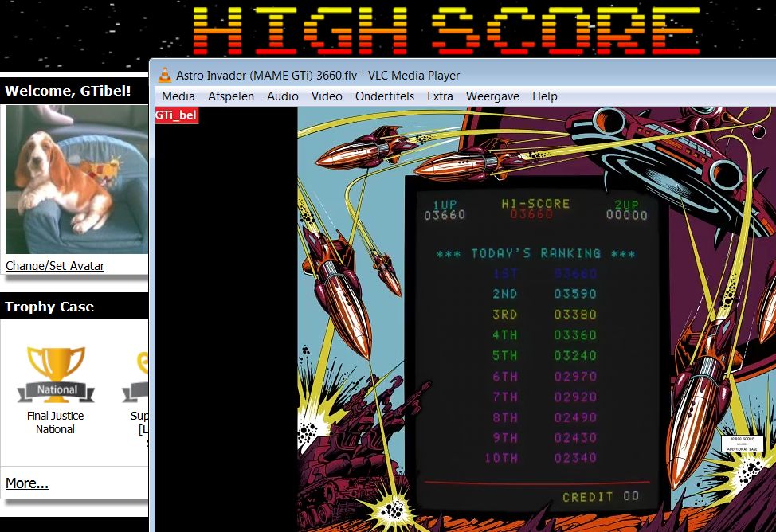The image size is (776, 532).
Task: Open the Change/Set Avatar link
Action: click(x=55, y=266)
